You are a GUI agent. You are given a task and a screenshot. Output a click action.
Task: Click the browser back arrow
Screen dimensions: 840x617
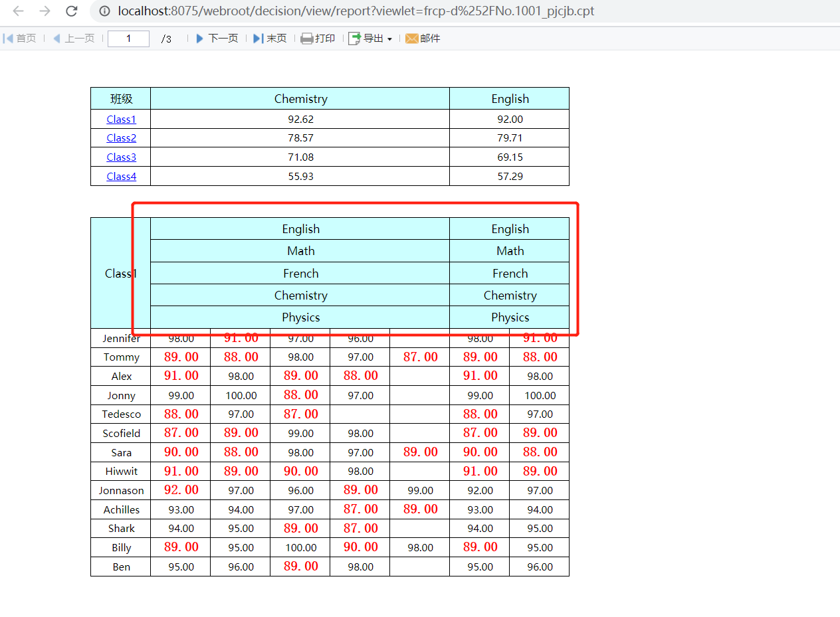click(19, 11)
